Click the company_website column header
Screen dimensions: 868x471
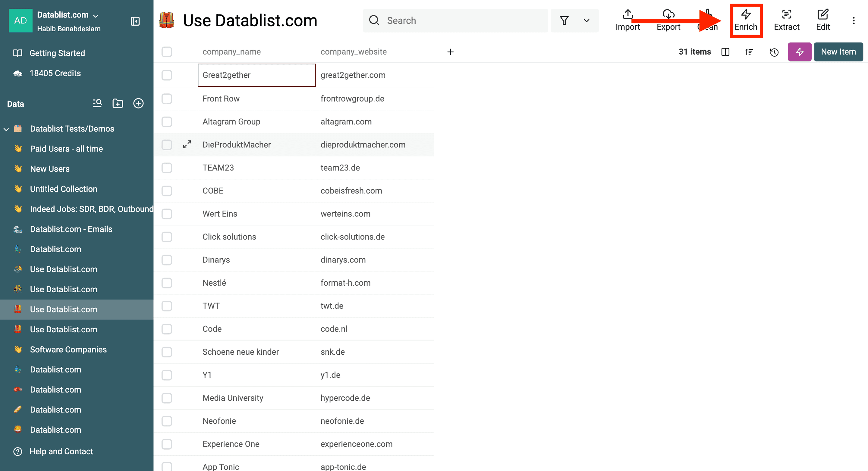[354, 52]
